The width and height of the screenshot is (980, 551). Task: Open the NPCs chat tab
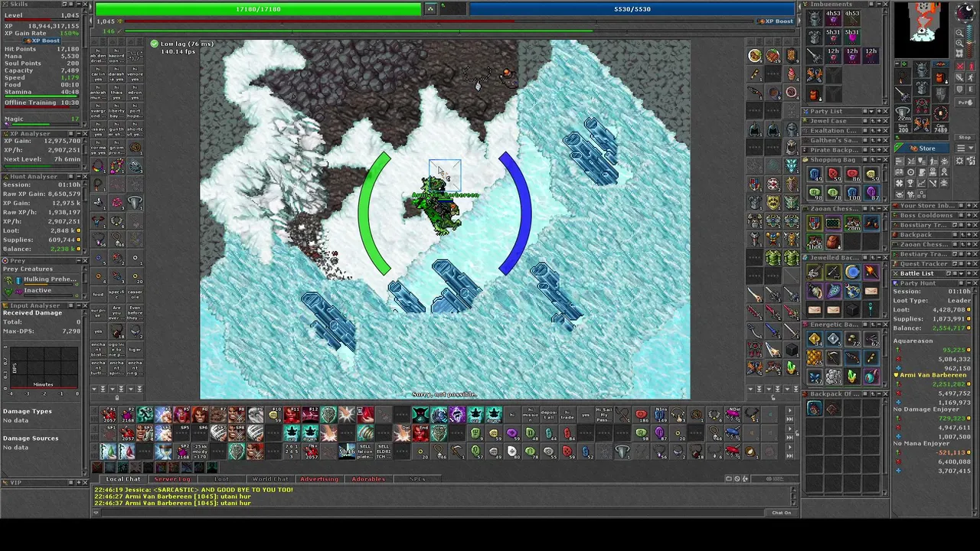click(x=417, y=479)
